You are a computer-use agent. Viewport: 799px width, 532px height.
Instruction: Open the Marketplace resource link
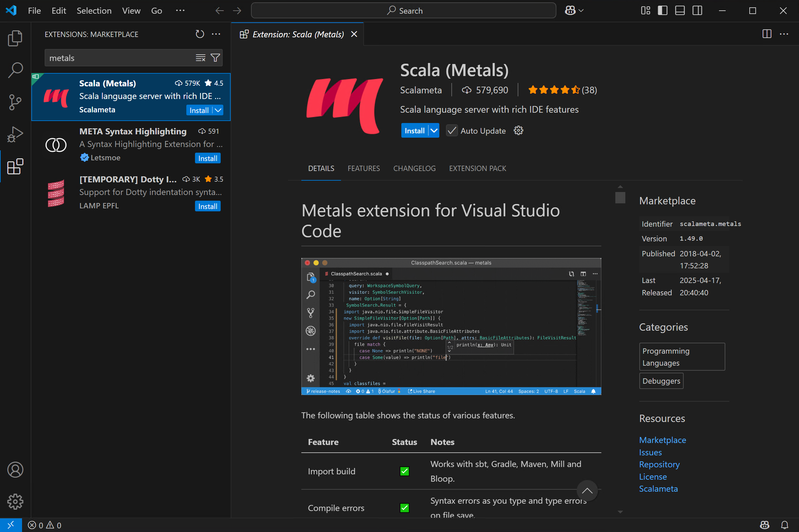click(662, 440)
